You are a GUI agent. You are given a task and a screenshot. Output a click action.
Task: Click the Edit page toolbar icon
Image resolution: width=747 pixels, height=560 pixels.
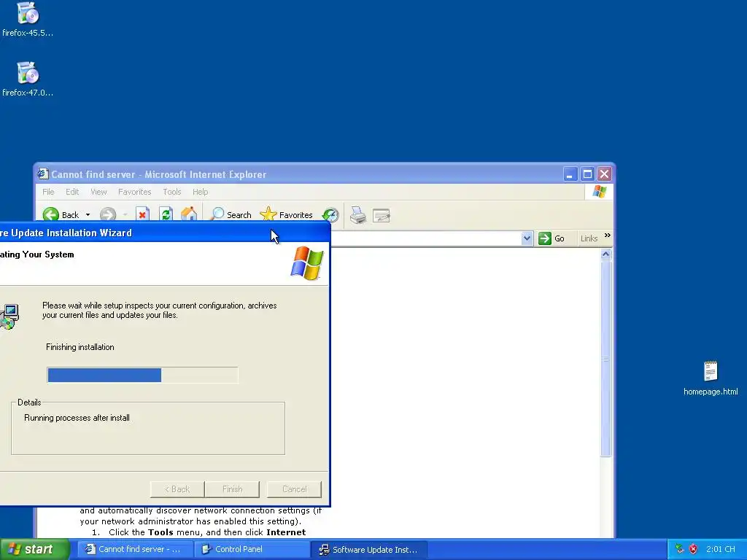(x=381, y=216)
